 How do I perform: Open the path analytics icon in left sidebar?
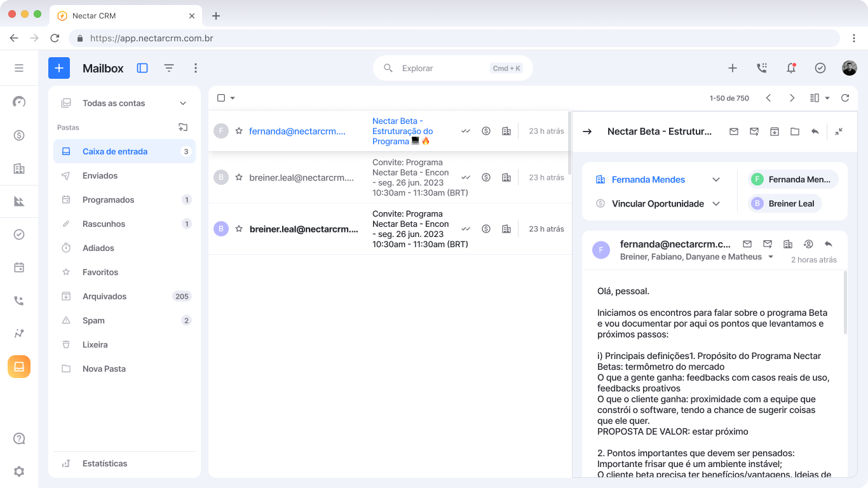point(19,334)
